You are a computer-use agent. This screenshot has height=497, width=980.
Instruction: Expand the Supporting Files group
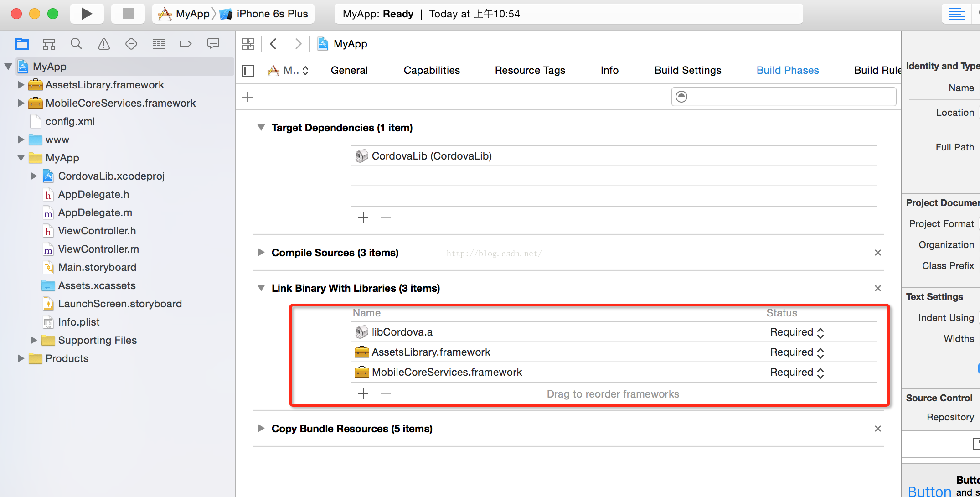point(33,340)
